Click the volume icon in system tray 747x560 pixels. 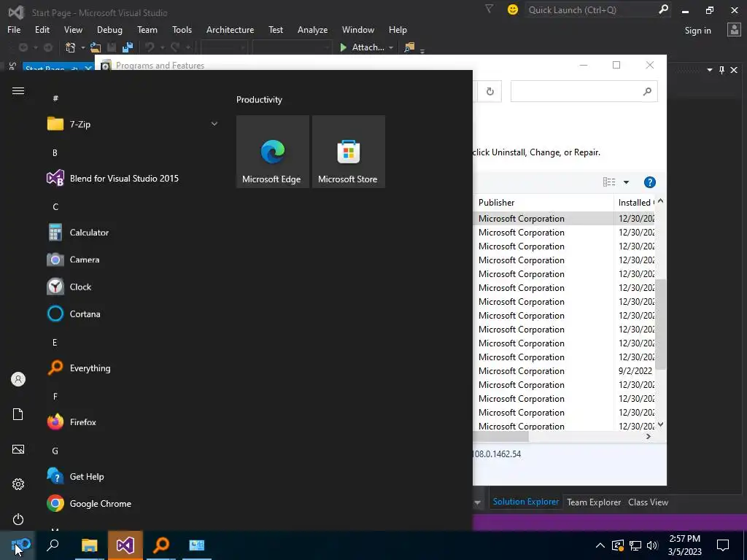coord(652,545)
